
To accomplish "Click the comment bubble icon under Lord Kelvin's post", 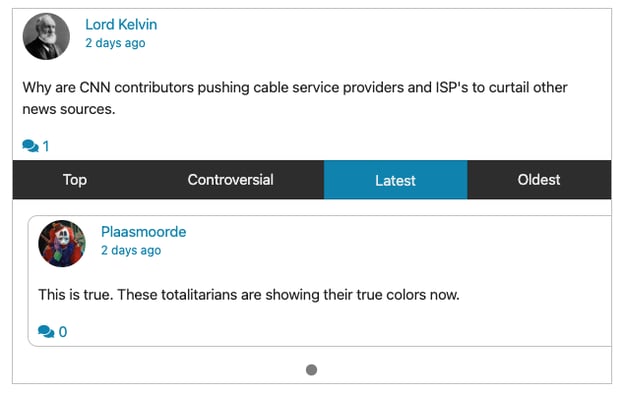I will click(x=30, y=146).
